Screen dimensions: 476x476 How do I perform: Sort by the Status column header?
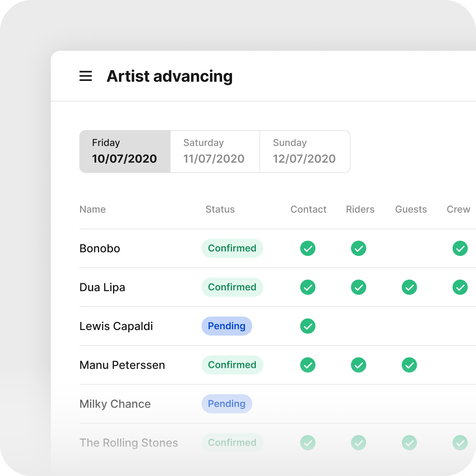coord(220,209)
